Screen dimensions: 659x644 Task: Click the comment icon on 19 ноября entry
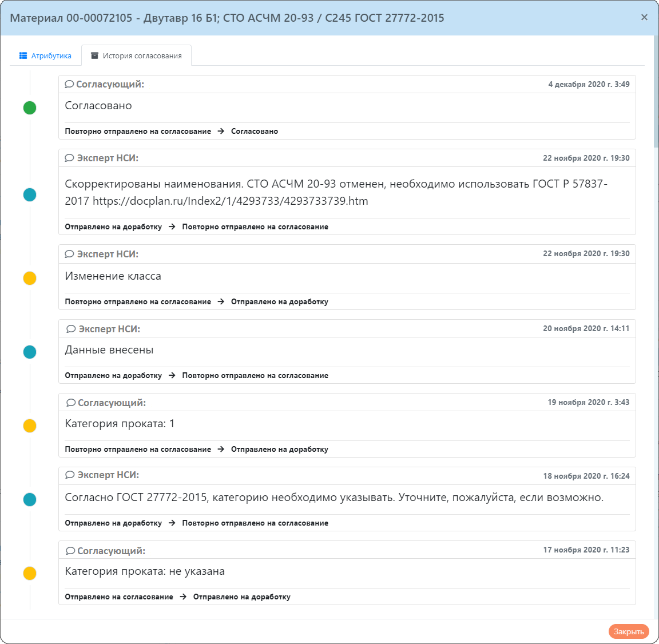(71, 403)
